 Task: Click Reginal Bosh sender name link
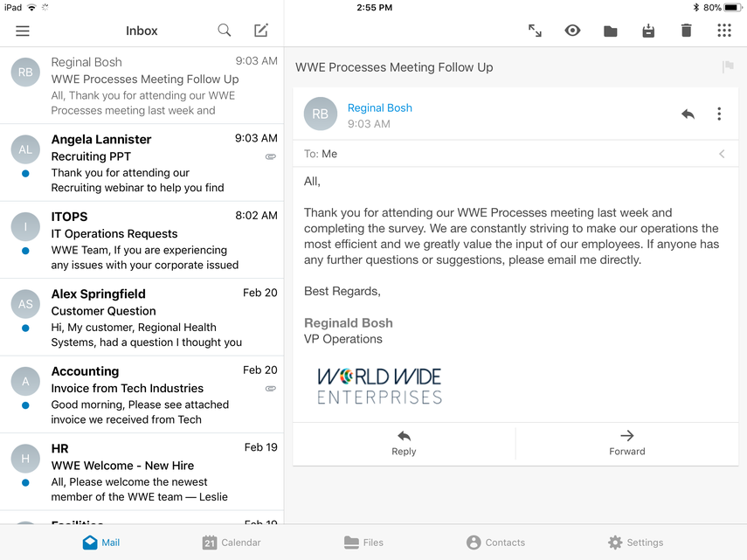tap(380, 107)
